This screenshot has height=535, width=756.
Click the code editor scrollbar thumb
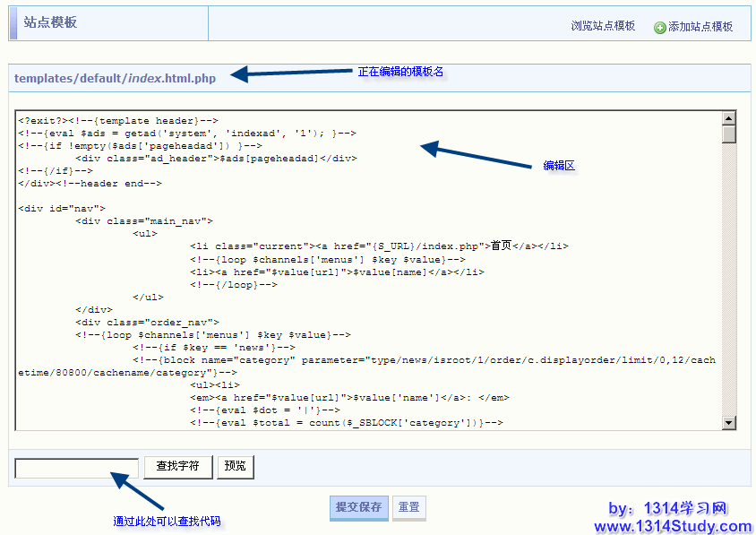(729, 134)
